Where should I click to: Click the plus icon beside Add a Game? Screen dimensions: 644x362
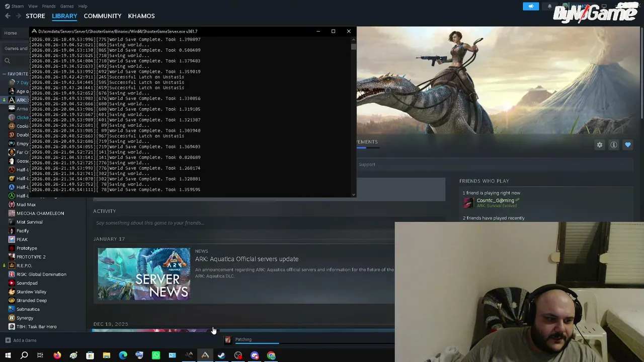pyautogui.click(x=8, y=340)
